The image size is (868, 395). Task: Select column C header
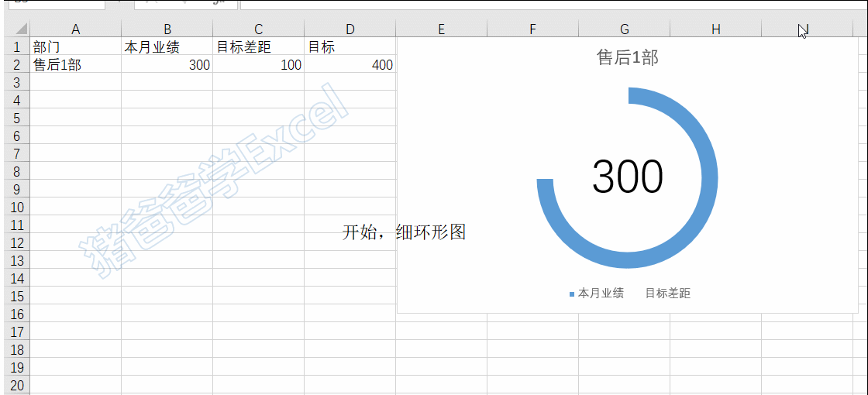[259, 29]
